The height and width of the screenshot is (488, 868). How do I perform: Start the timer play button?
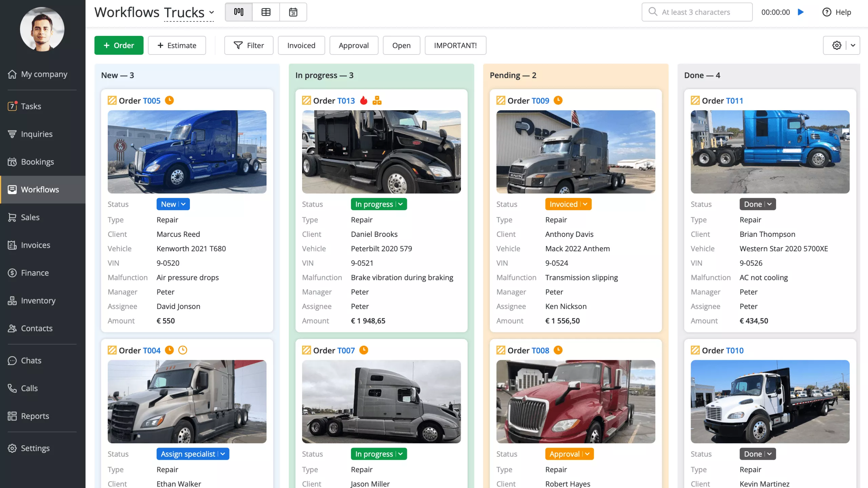coord(801,12)
